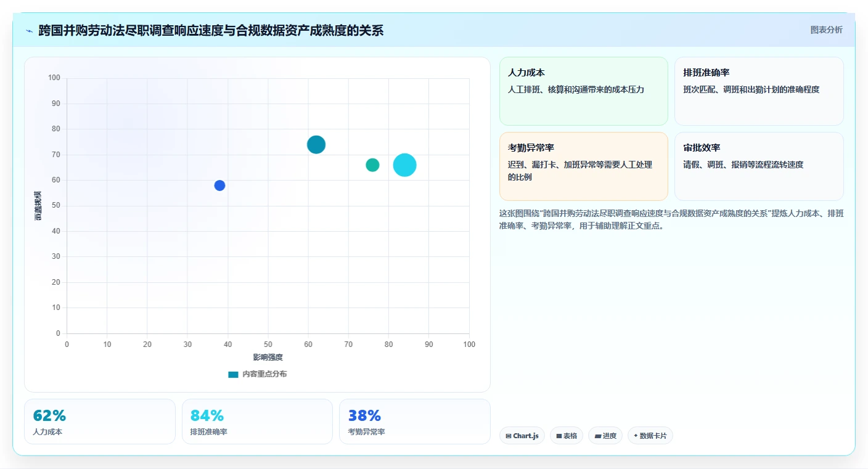Click the 请假、调班、报销等流程流转速度 description

(x=743, y=165)
